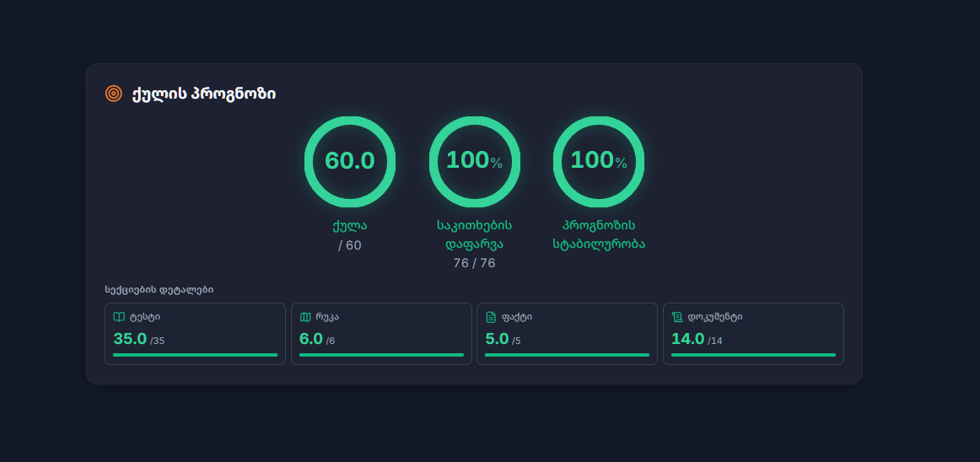Screen dimensions: 980x462
Task: Click the ქულა label under the first gauge
Action: coord(350,226)
